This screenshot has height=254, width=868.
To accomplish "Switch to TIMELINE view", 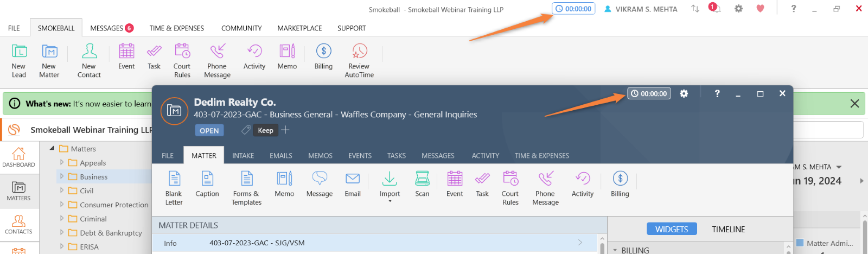I will click(729, 229).
